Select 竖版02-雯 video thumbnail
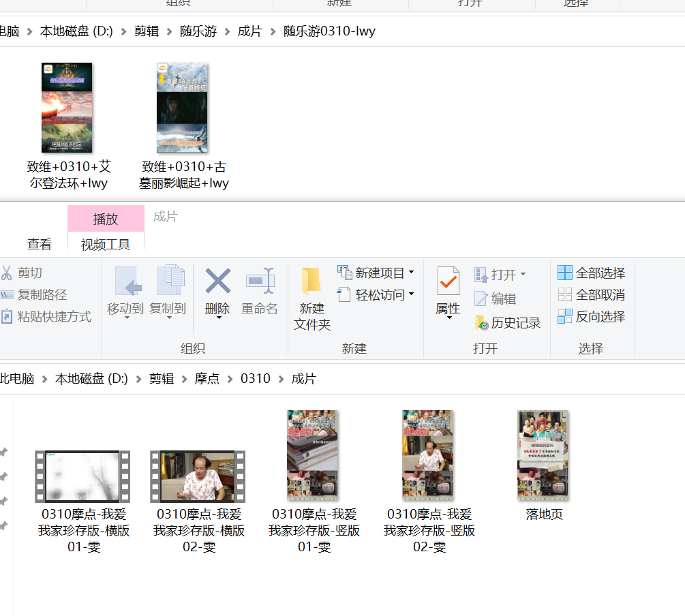 click(x=427, y=455)
